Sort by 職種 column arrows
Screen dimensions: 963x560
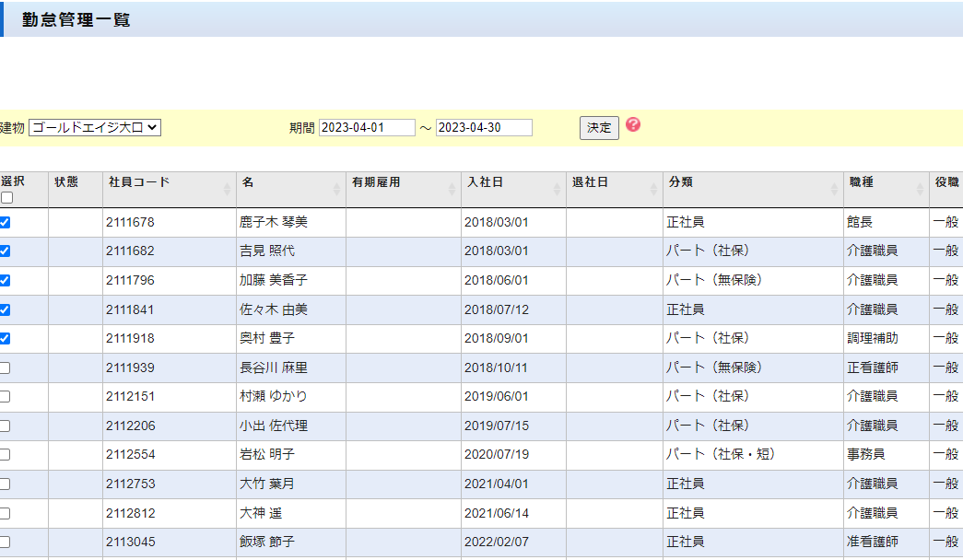click(920, 189)
